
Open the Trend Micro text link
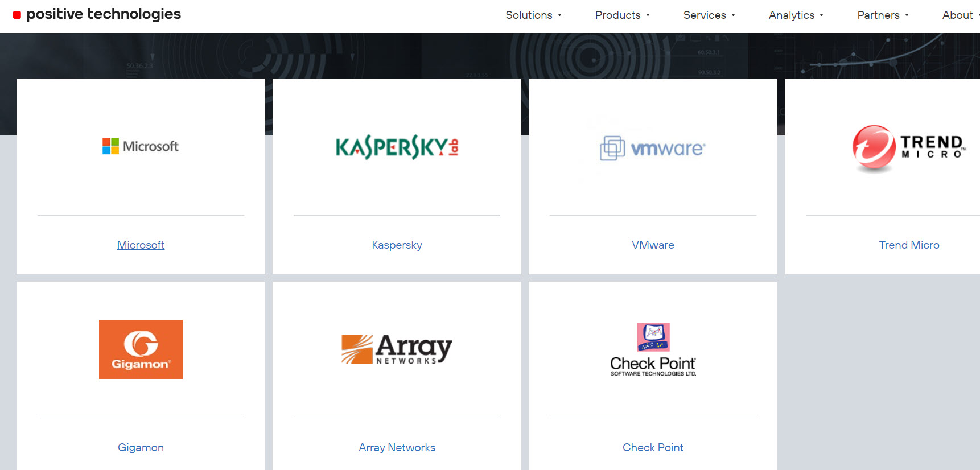(909, 245)
